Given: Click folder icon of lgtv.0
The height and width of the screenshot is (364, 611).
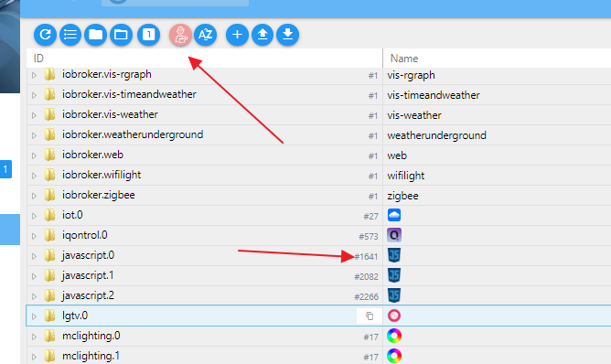Looking at the screenshot, I should tap(49, 316).
